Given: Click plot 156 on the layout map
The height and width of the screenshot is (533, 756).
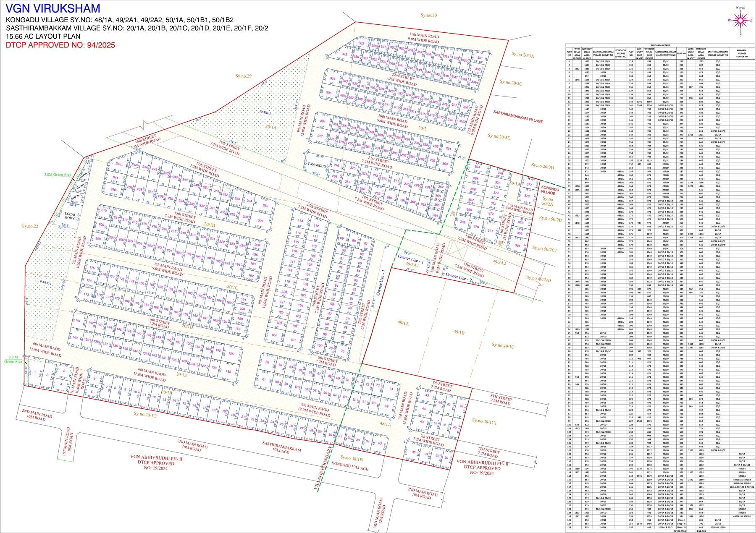Looking at the screenshot, I should pos(231,354).
